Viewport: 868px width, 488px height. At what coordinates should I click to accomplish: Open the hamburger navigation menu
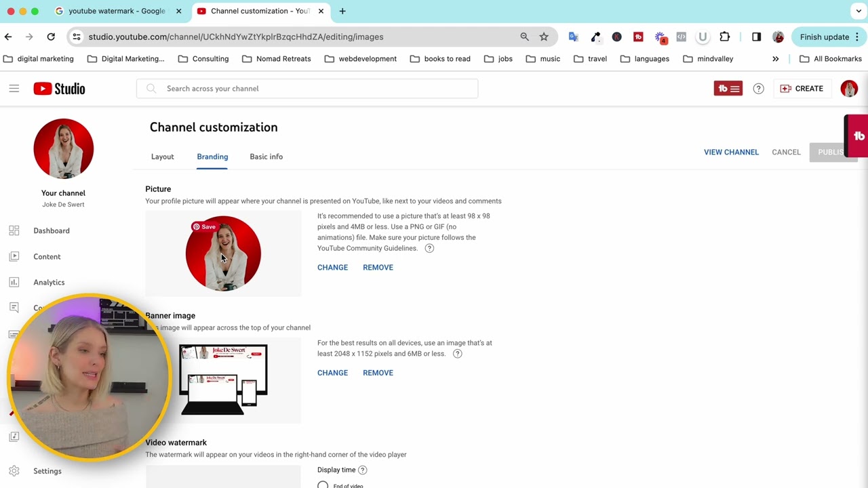(14, 89)
